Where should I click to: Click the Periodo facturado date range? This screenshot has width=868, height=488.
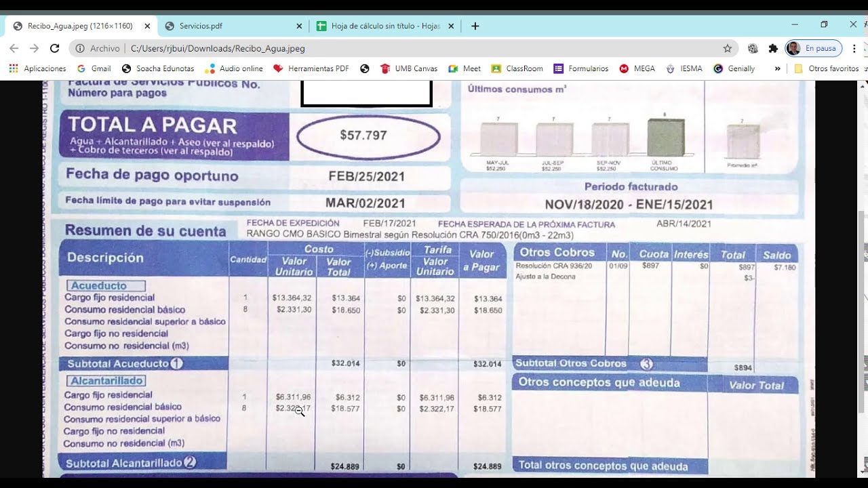[x=629, y=205]
